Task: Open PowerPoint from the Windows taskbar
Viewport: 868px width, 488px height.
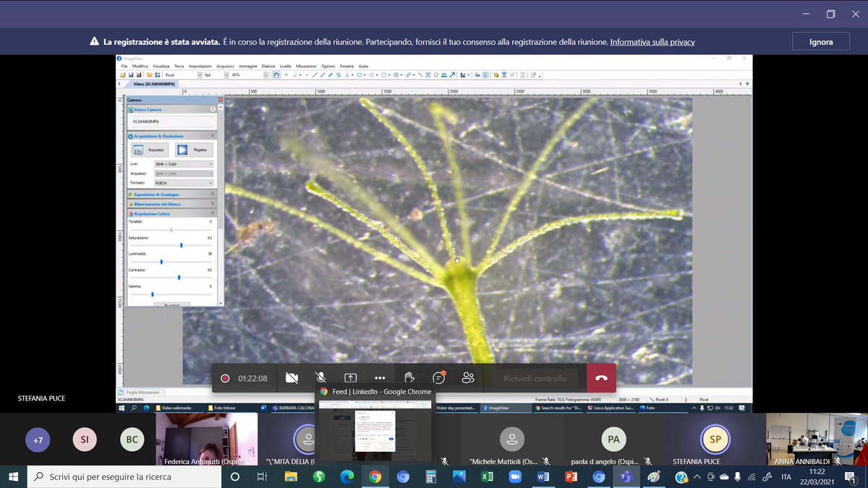Action: 571,477
